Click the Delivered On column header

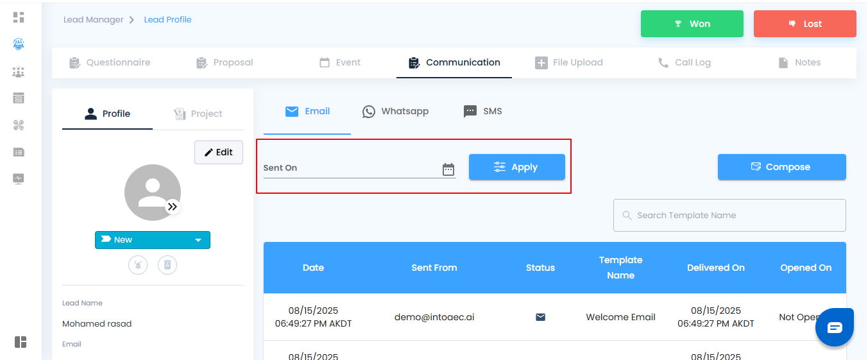716,268
